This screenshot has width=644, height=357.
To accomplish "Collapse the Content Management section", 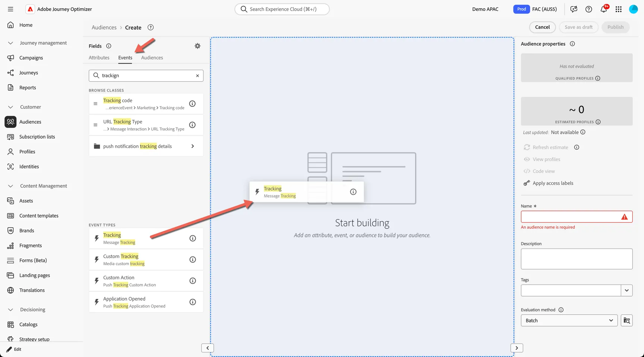I will click(10, 186).
